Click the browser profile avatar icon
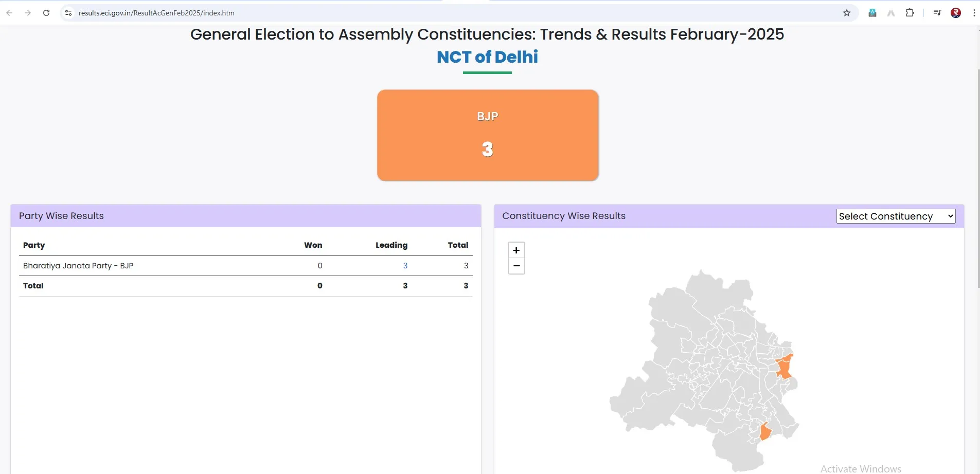980x474 pixels. point(956,13)
